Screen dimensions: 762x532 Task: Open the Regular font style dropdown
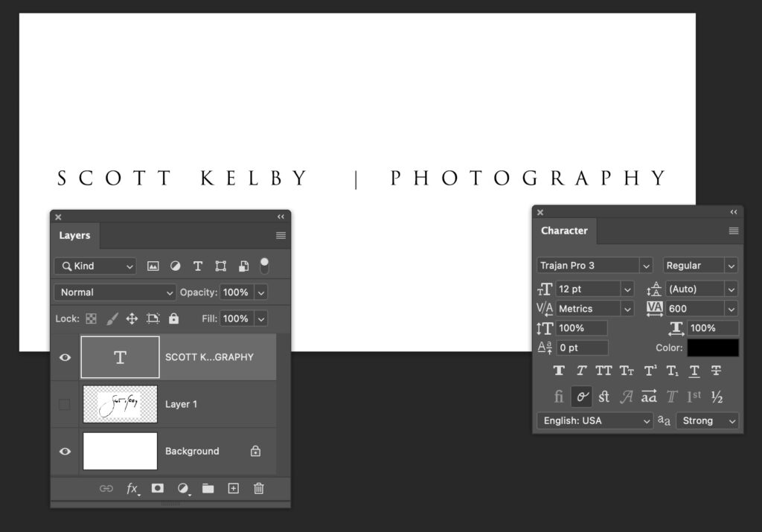tap(731, 266)
